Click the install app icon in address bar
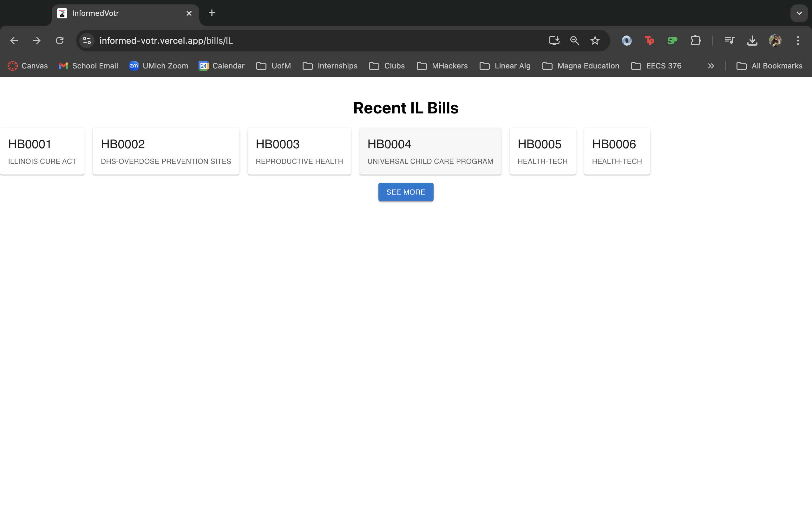 pos(554,41)
